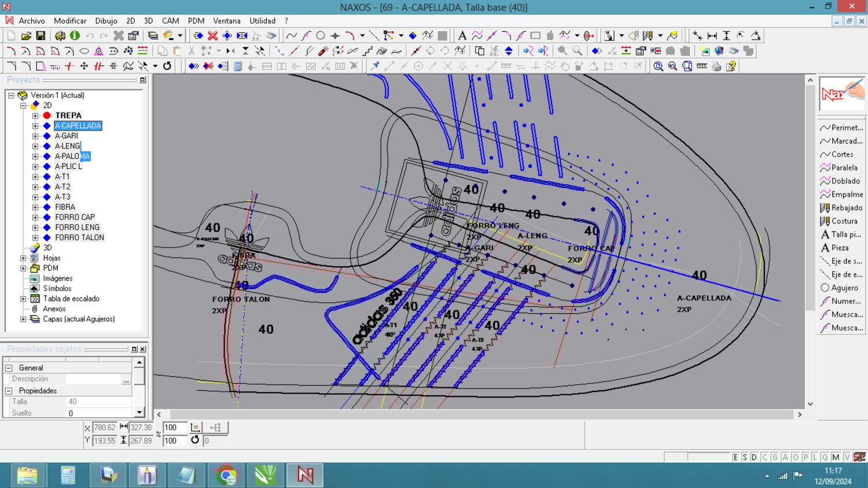Open the CAM menu
The height and width of the screenshot is (488, 868).
click(170, 21)
